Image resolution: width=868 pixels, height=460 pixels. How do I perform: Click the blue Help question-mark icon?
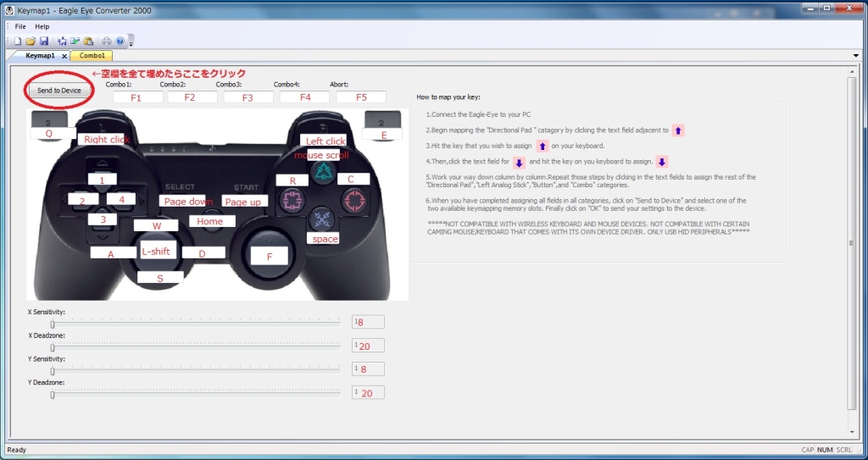(x=120, y=41)
